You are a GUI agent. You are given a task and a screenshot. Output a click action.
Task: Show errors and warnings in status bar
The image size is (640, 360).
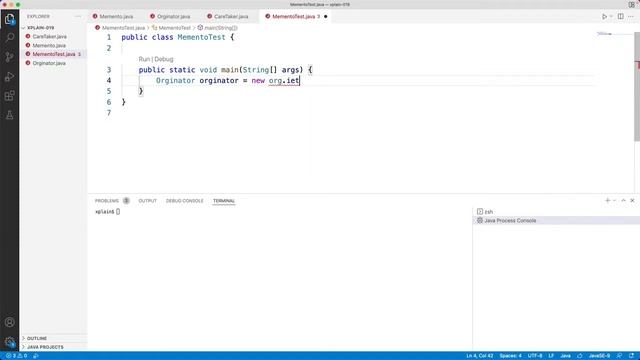[16, 356]
